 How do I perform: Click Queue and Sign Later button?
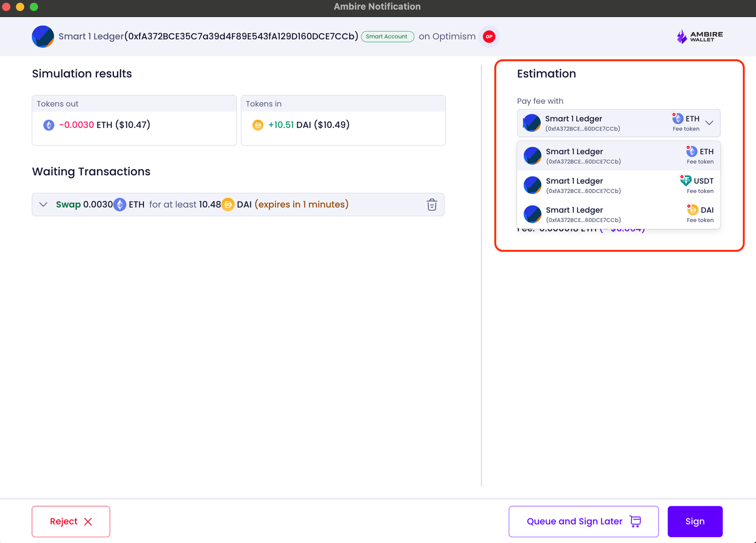(x=583, y=521)
